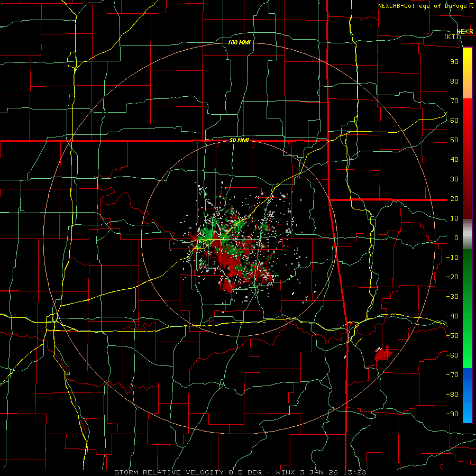Click the -40 scale label

[452, 316]
